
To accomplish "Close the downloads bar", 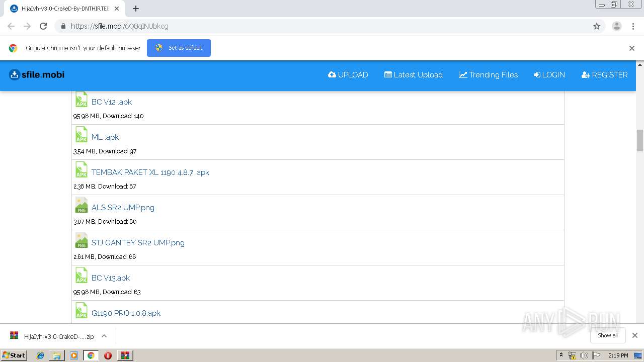I will pyautogui.click(x=635, y=335).
